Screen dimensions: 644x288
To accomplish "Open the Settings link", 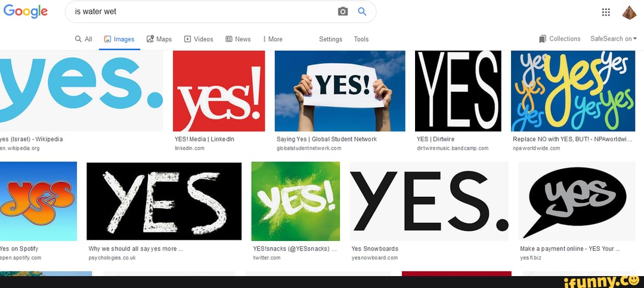I will click(x=330, y=39).
